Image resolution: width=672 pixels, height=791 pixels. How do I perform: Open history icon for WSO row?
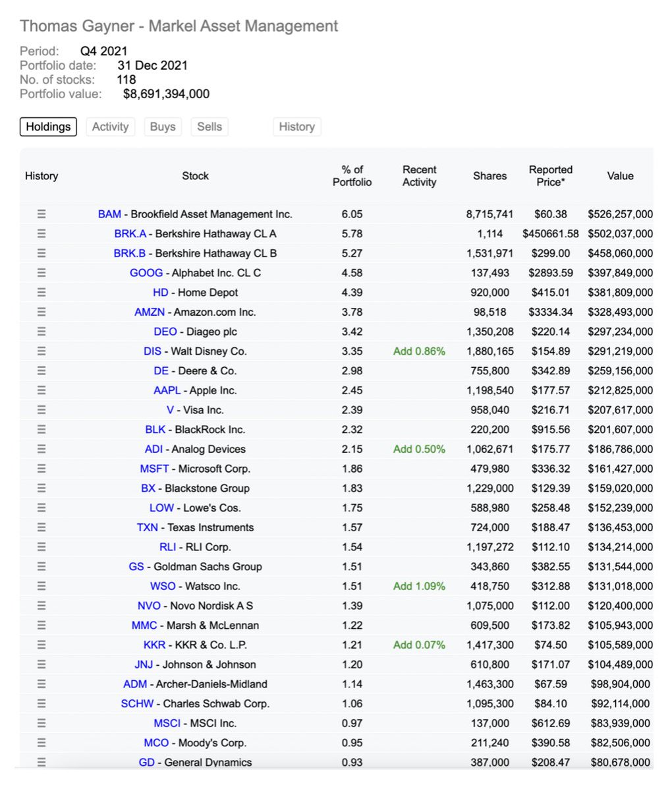(42, 586)
